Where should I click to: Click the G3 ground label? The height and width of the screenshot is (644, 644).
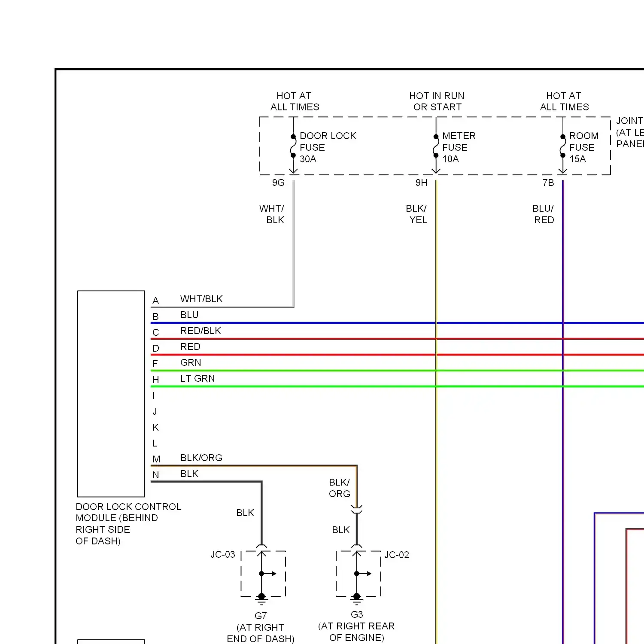click(357, 614)
